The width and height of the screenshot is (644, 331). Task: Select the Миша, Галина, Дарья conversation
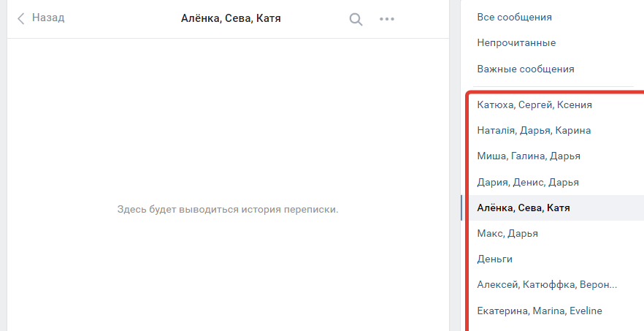pyautogui.click(x=529, y=156)
